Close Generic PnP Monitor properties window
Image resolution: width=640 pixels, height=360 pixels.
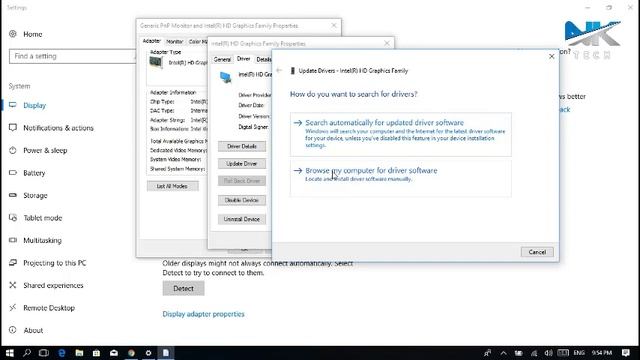tap(334, 25)
